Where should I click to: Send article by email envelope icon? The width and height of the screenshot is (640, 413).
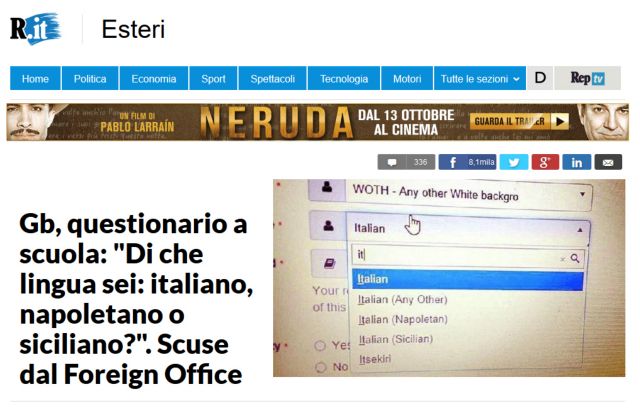pos(608,162)
